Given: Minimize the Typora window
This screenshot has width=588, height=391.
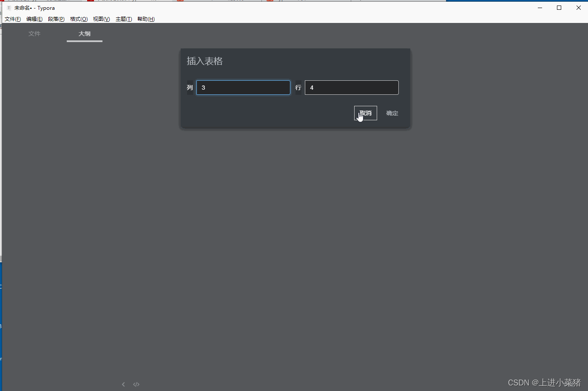Looking at the screenshot, I should point(540,8).
